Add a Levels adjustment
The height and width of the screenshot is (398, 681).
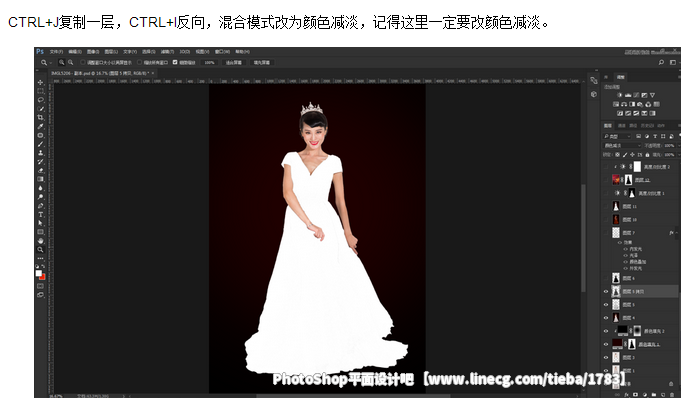(x=628, y=95)
